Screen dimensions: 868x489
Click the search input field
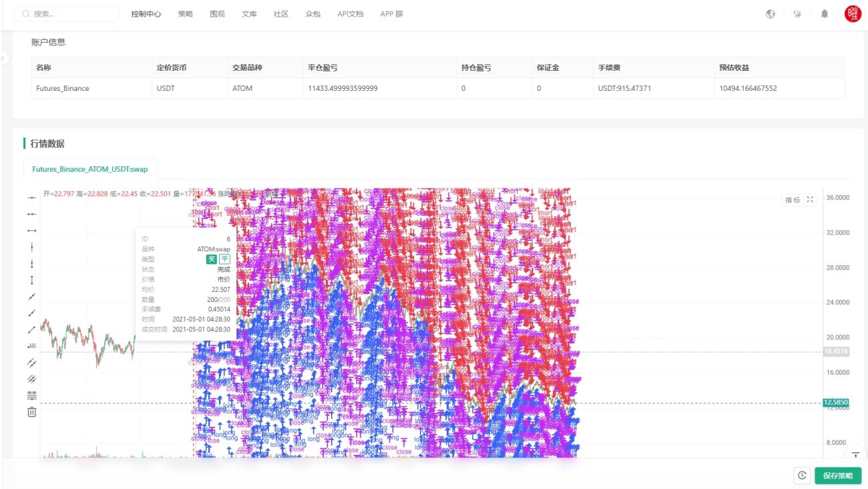click(x=66, y=14)
